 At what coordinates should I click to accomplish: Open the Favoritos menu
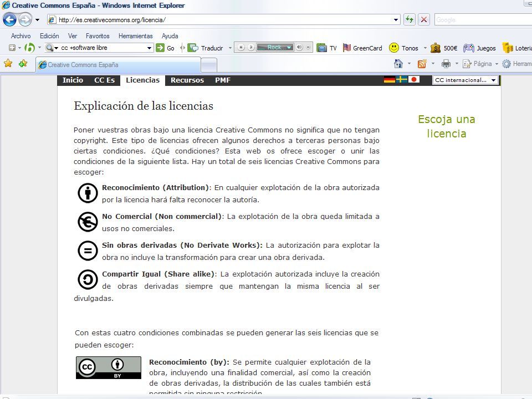coord(98,36)
